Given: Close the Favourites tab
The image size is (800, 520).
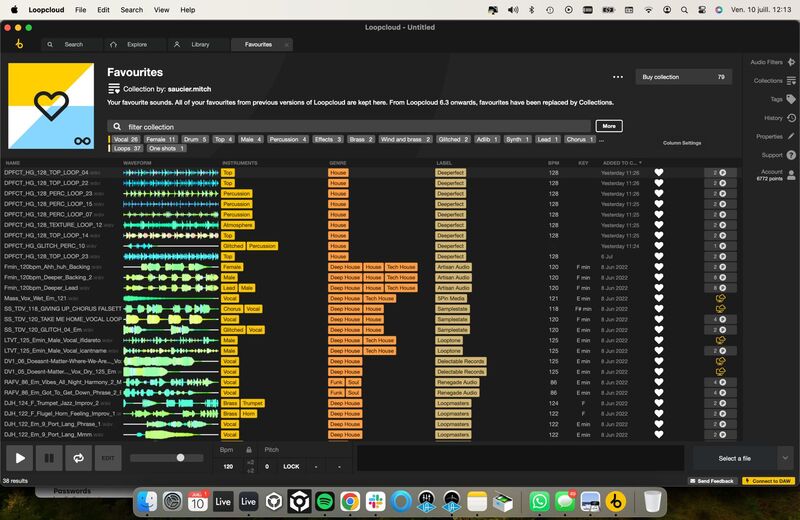Looking at the screenshot, I should pos(286,45).
